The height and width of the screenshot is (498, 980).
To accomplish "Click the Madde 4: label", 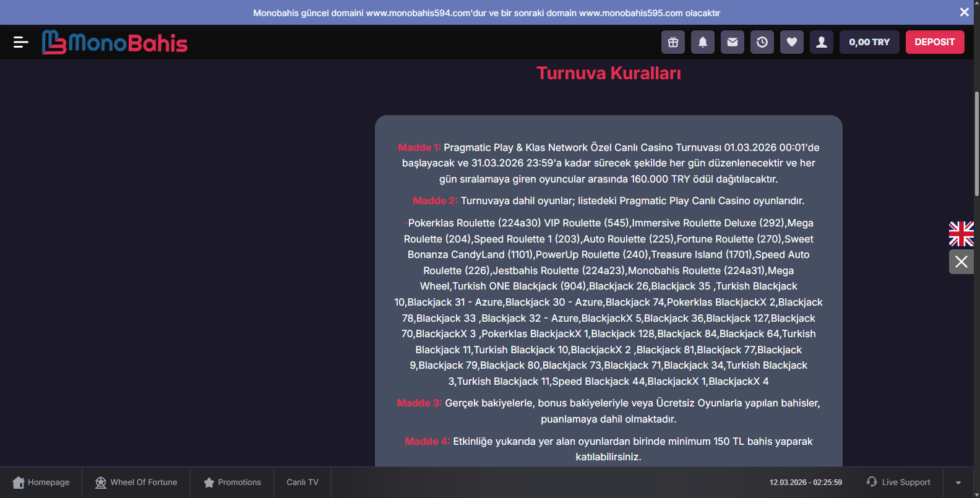I will point(428,441).
